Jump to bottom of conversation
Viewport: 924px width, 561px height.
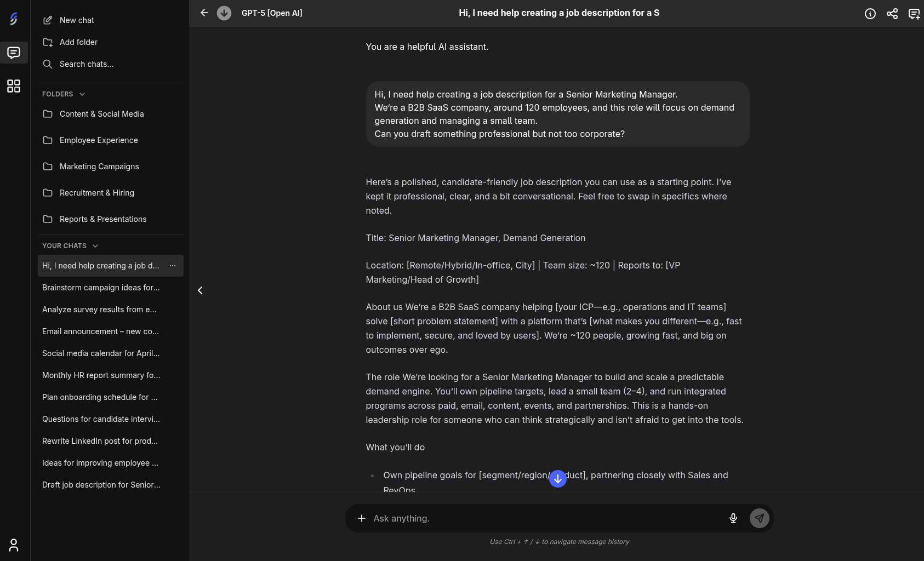558,478
